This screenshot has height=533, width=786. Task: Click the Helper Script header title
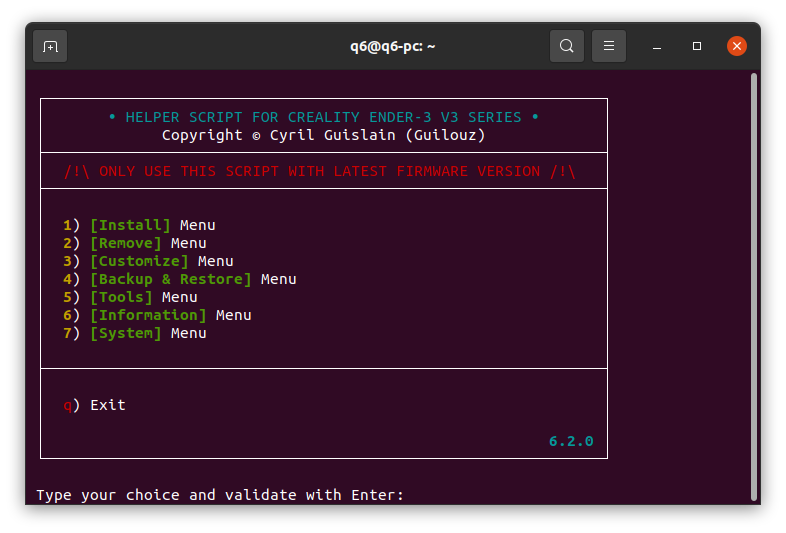click(324, 117)
